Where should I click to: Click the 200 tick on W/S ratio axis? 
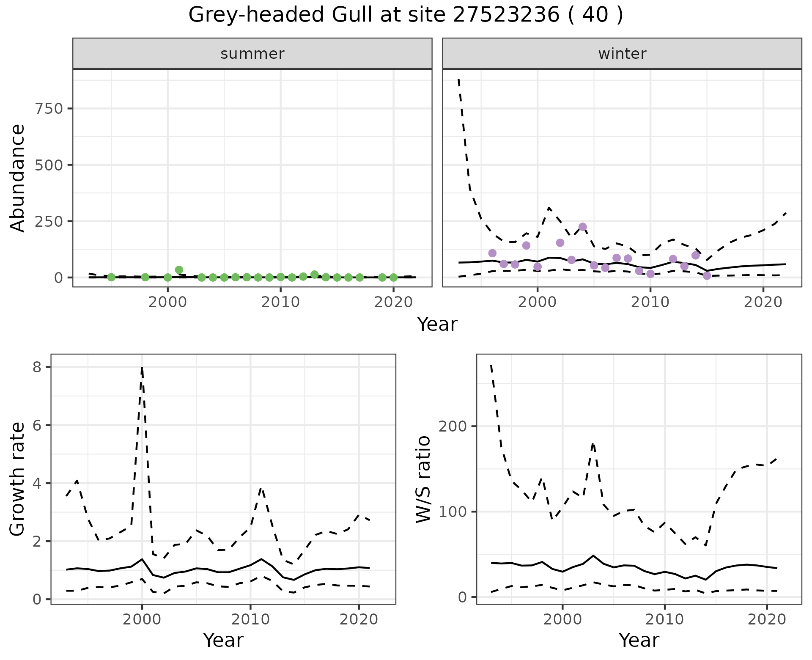(453, 426)
